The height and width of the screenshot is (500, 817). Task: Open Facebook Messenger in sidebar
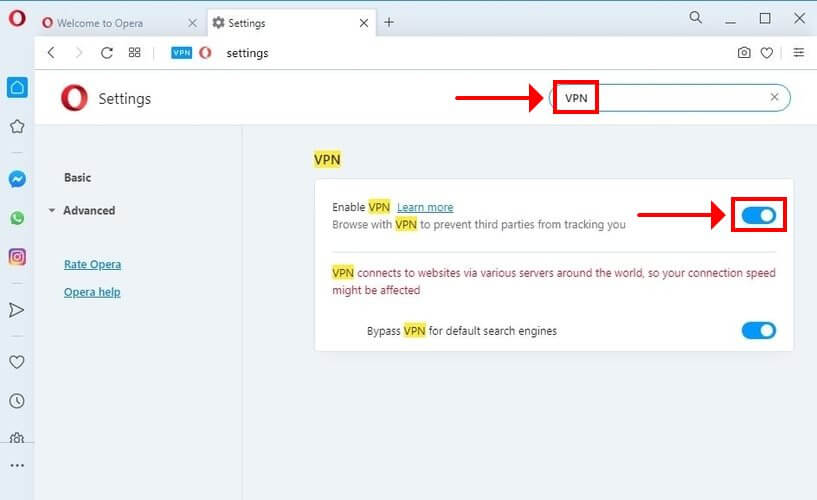[x=17, y=179]
